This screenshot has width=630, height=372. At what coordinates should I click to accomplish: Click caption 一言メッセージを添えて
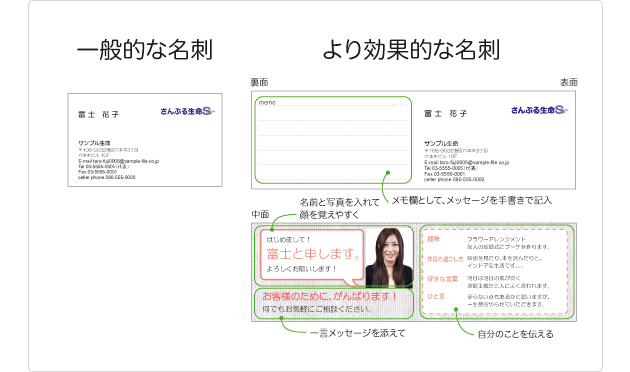(358, 333)
